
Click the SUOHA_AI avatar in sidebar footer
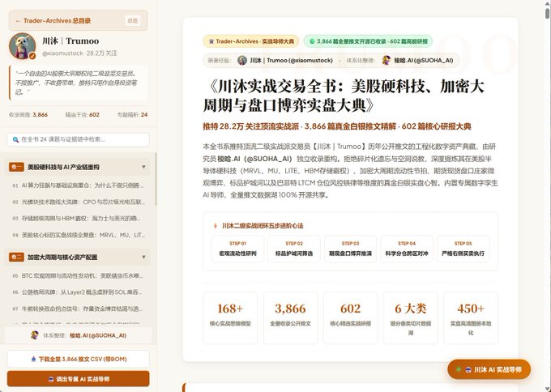(34, 335)
